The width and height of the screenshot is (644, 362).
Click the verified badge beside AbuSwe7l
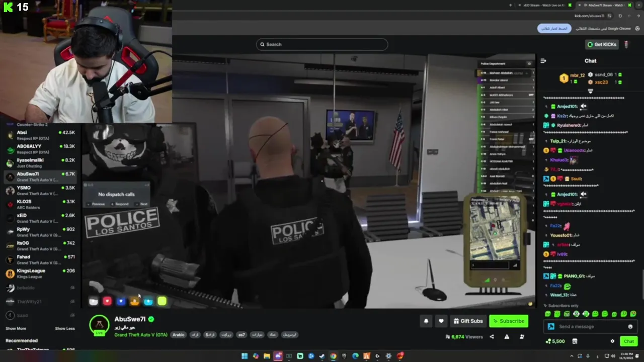(x=151, y=319)
